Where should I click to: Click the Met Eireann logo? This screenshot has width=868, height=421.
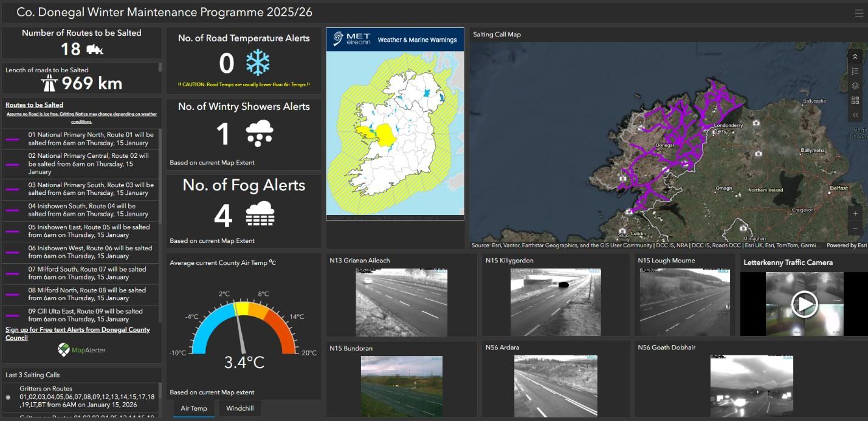point(351,39)
